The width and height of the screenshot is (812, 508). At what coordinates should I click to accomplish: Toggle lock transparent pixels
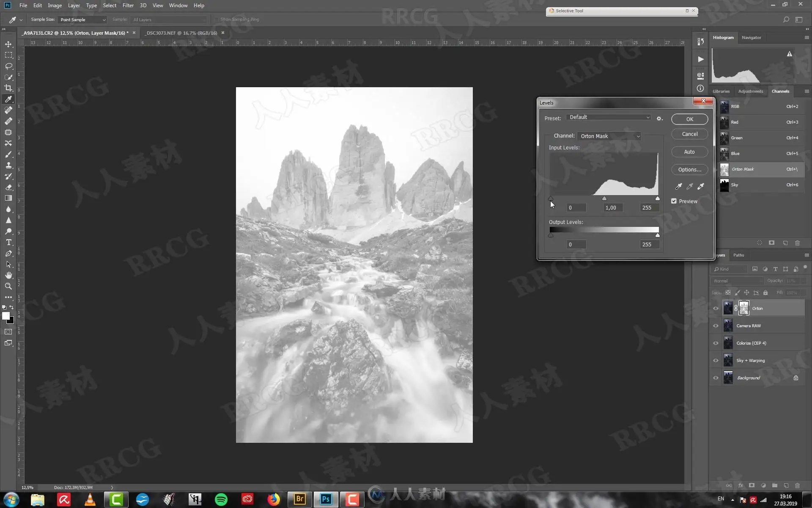pos(728,293)
